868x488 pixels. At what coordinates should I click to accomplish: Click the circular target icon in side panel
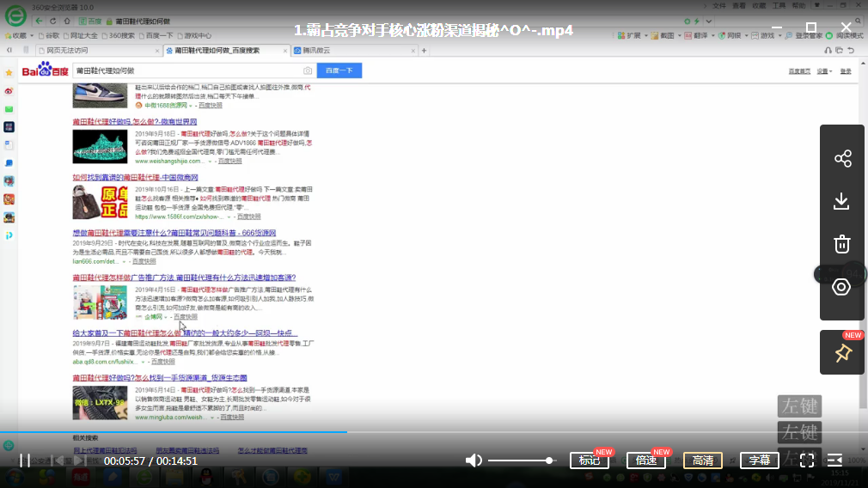(841, 287)
